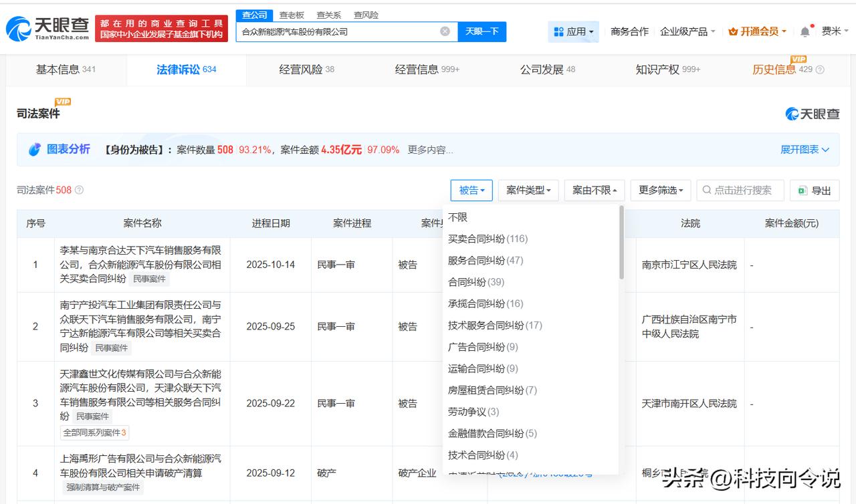Click info icon next to 司法案件 508
The width and height of the screenshot is (856, 504).
79,191
